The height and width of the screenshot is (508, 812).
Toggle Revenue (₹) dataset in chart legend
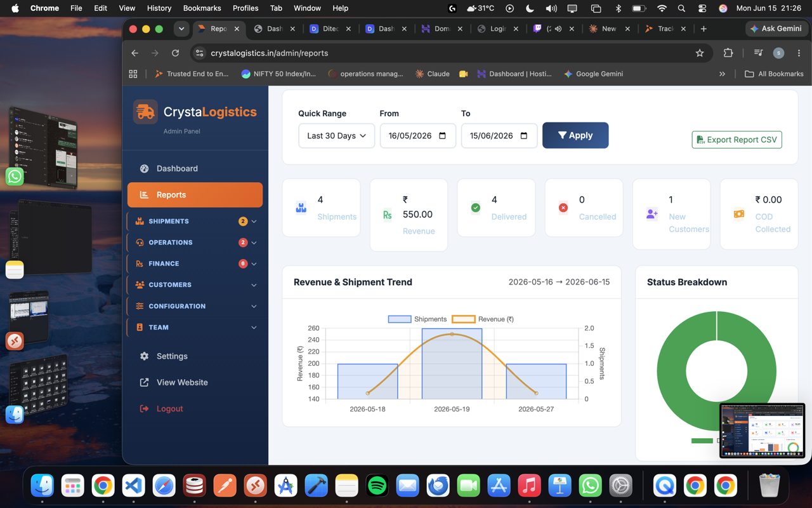coord(483,319)
